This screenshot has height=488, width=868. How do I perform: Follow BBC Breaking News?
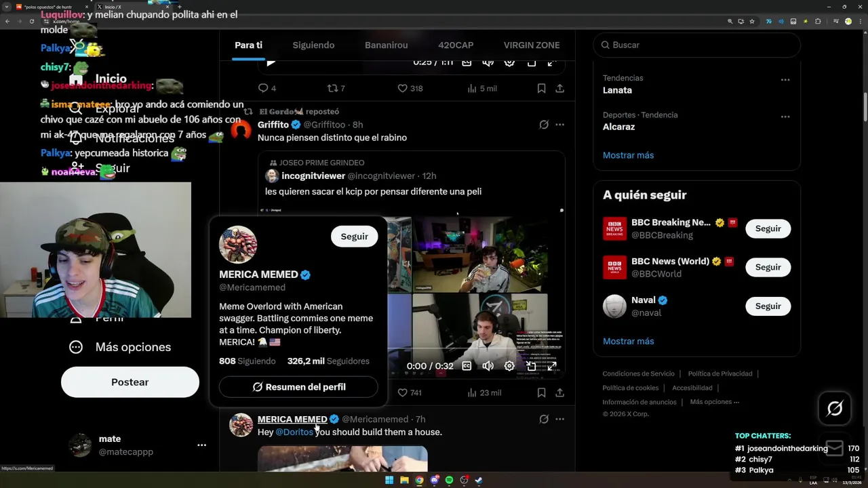click(x=768, y=228)
